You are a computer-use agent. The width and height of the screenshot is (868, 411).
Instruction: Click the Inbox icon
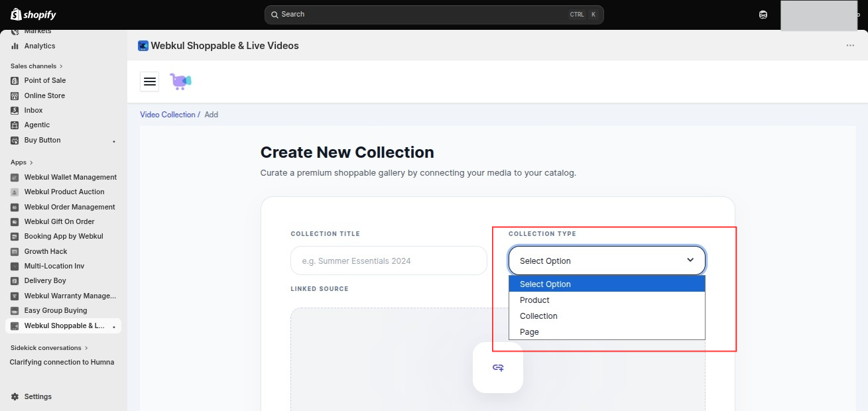click(x=15, y=110)
